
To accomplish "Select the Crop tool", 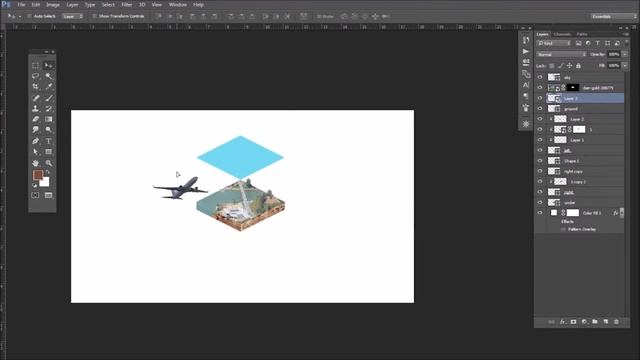I will pyautogui.click(x=36, y=87).
